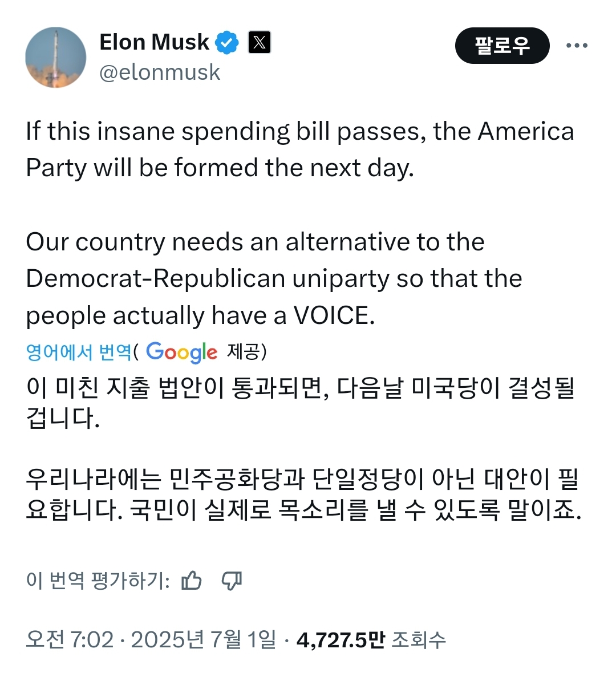Click the 조회수 views label

pyautogui.click(x=420, y=639)
